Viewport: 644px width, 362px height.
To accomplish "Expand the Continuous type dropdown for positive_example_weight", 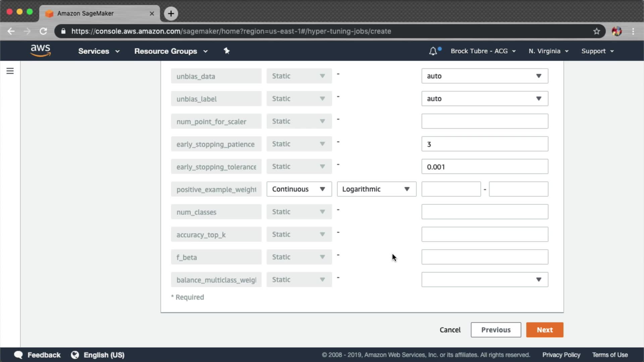I will tap(299, 189).
